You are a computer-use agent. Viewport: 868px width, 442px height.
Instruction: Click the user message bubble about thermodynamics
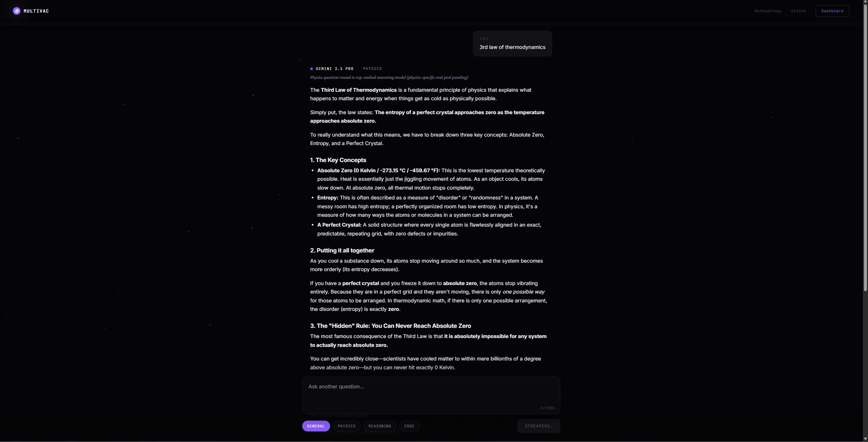point(512,43)
